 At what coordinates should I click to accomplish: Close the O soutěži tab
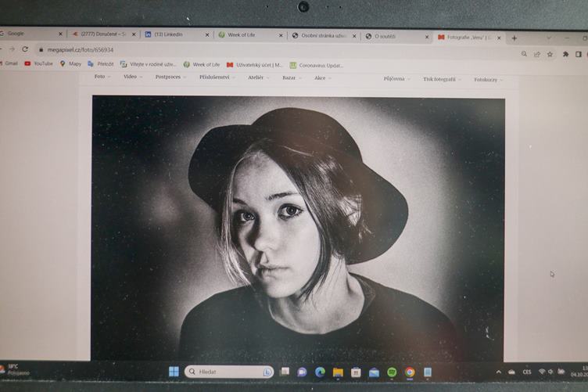point(427,37)
